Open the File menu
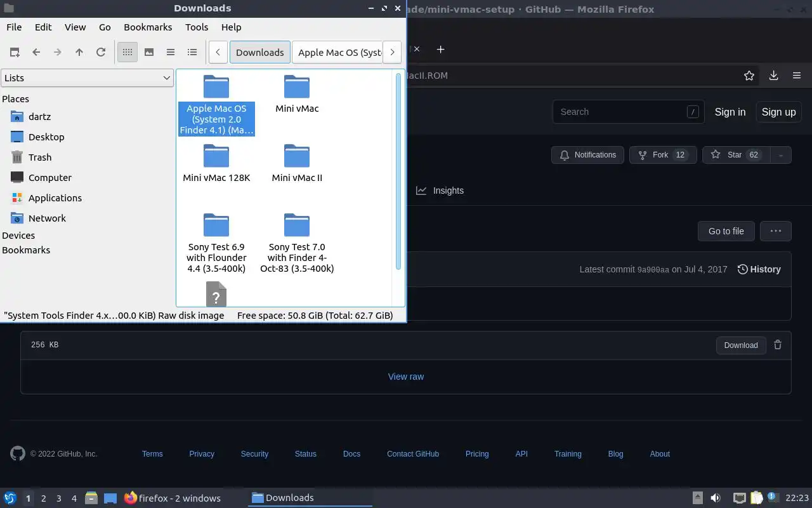The image size is (812, 508). point(14,27)
